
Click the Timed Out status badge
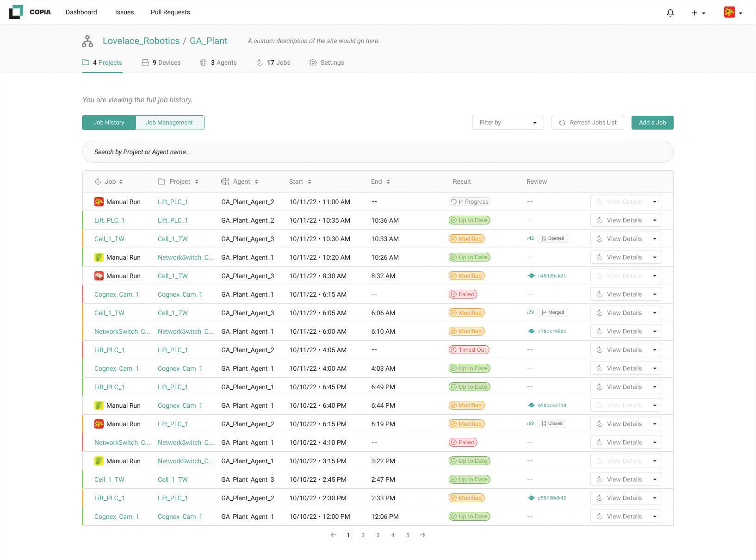click(x=469, y=350)
